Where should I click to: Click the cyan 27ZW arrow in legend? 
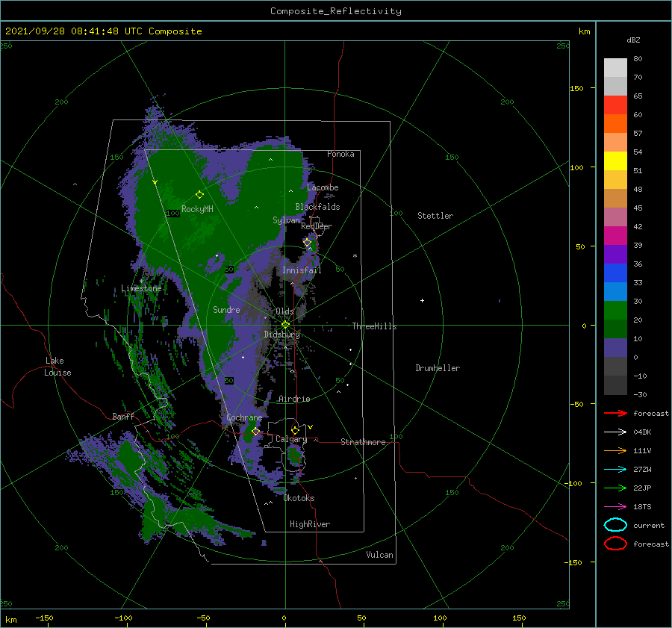(x=615, y=470)
